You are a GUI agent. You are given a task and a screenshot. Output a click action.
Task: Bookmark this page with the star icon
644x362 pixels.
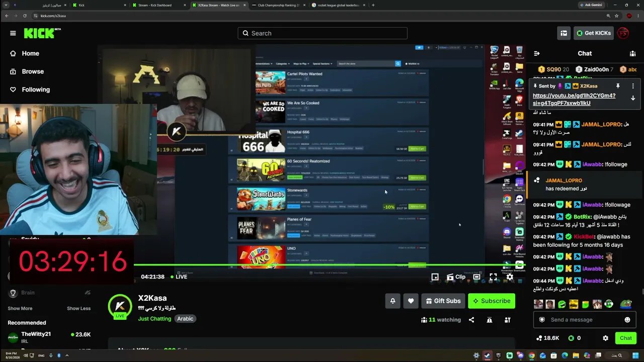tap(616, 16)
